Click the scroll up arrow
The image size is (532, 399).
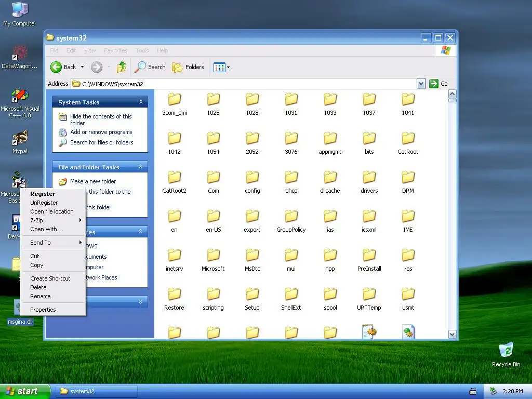click(453, 94)
